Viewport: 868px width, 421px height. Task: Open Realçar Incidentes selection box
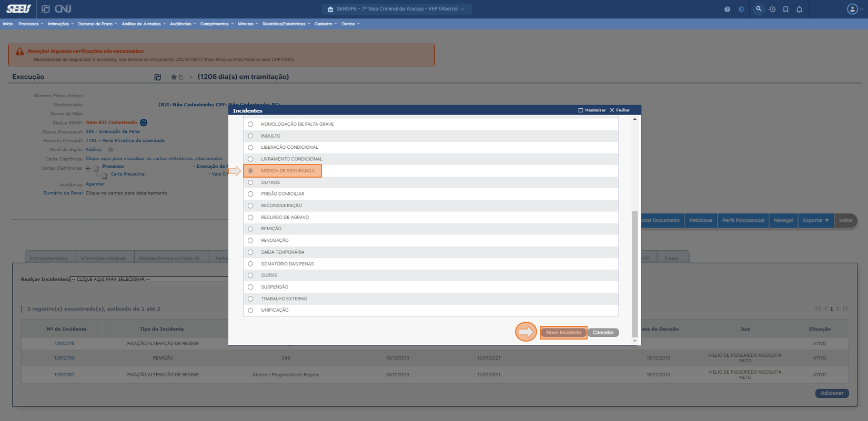pyautogui.click(x=149, y=280)
